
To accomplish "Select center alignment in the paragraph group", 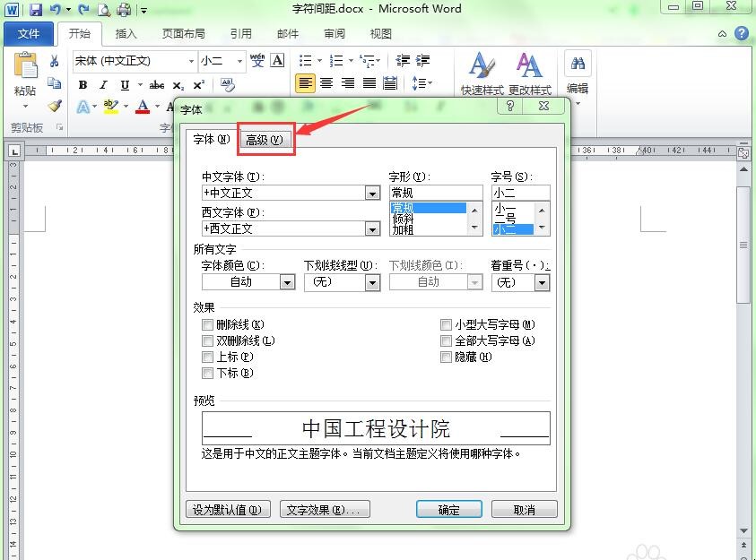I will (326, 83).
